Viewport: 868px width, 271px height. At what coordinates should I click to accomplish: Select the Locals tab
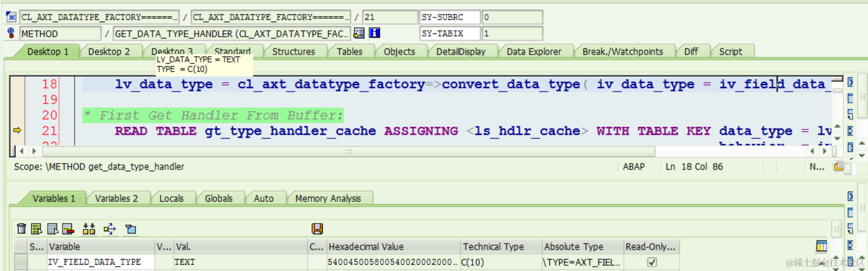(171, 198)
